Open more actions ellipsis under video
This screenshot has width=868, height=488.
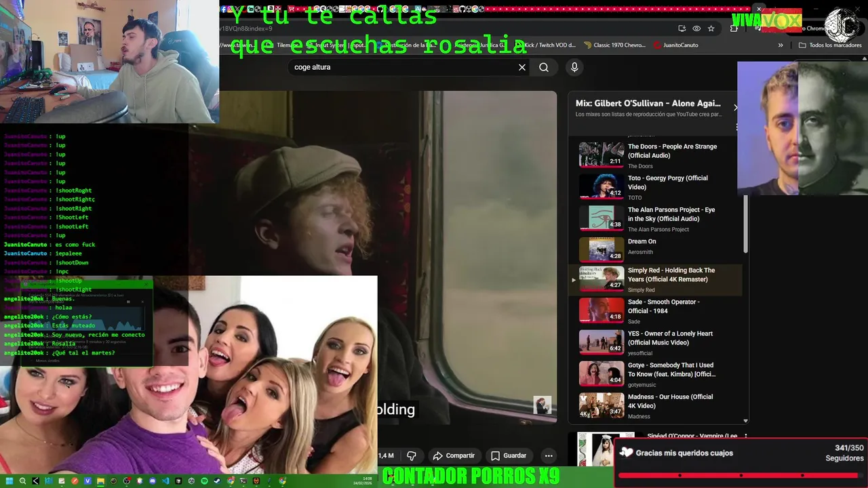(x=549, y=455)
